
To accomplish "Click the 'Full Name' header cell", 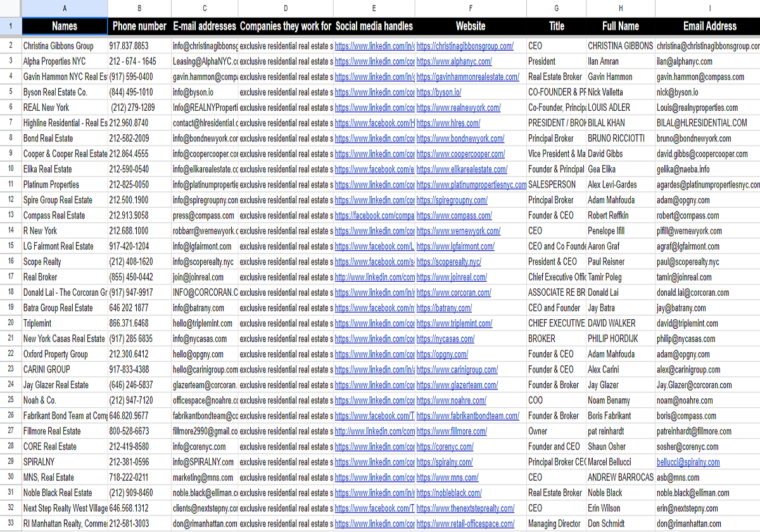I will click(621, 26).
